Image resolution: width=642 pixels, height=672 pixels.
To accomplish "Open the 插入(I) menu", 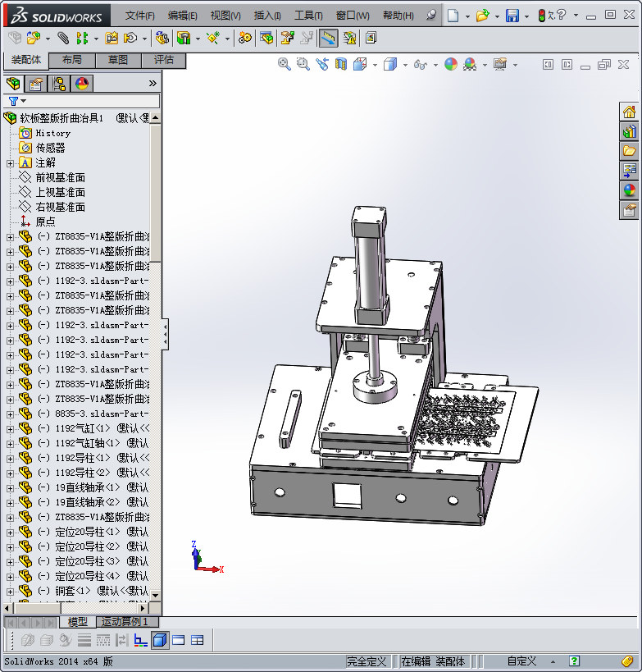I will (267, 16).
